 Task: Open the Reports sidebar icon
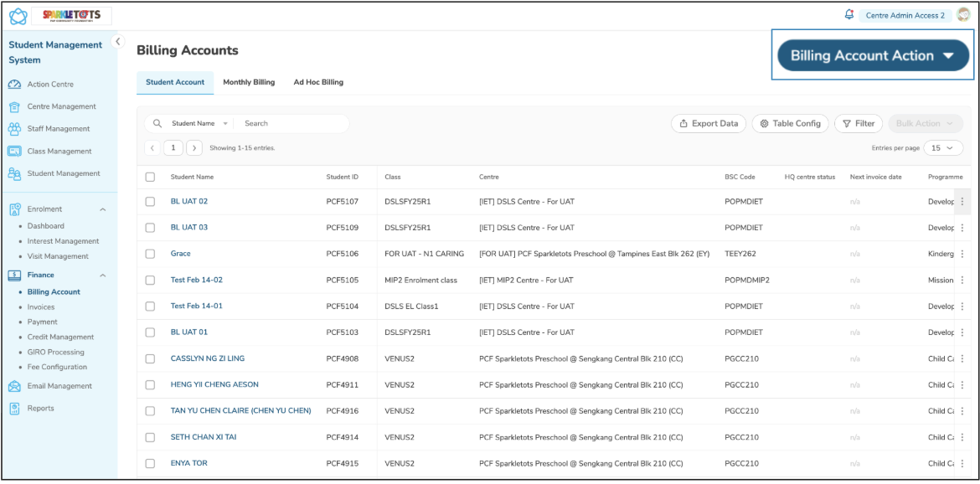coord(14,409)
